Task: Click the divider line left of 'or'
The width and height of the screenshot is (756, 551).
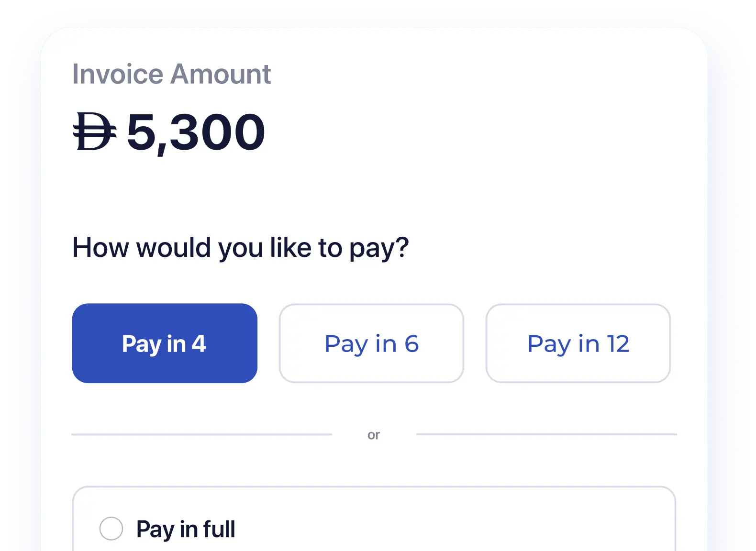Action: [201, 434]
